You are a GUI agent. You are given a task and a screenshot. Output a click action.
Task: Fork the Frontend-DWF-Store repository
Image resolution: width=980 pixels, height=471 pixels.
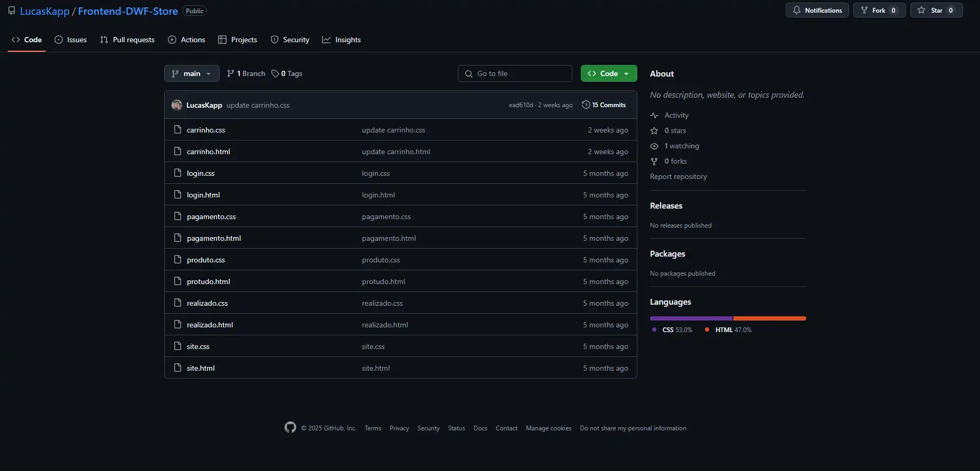(879, 10)
